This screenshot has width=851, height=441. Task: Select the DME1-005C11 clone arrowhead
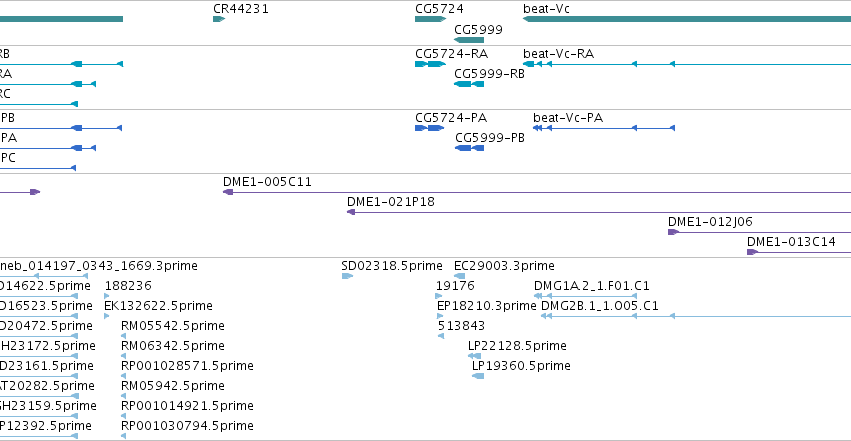(x=228, y=192)
